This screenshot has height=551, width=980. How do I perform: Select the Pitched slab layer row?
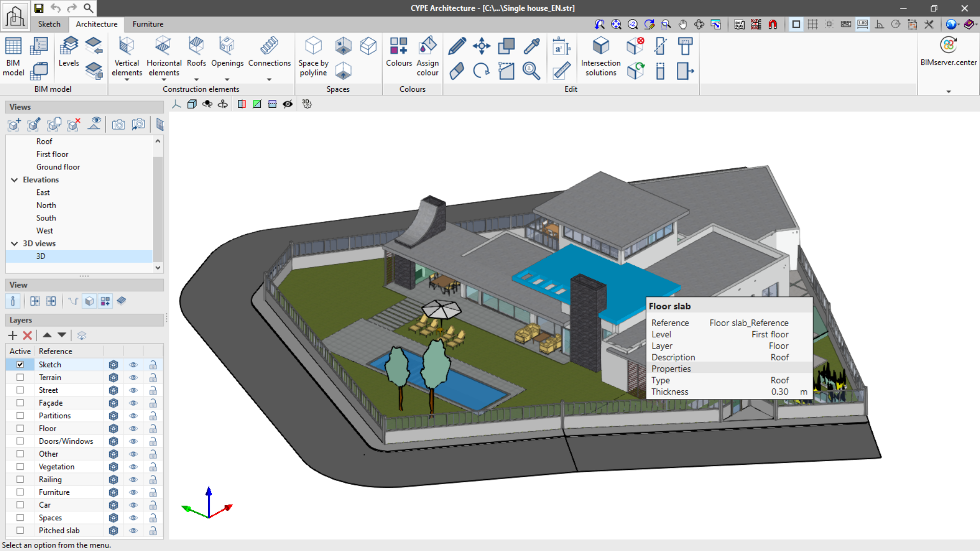(x=84, y=531)
